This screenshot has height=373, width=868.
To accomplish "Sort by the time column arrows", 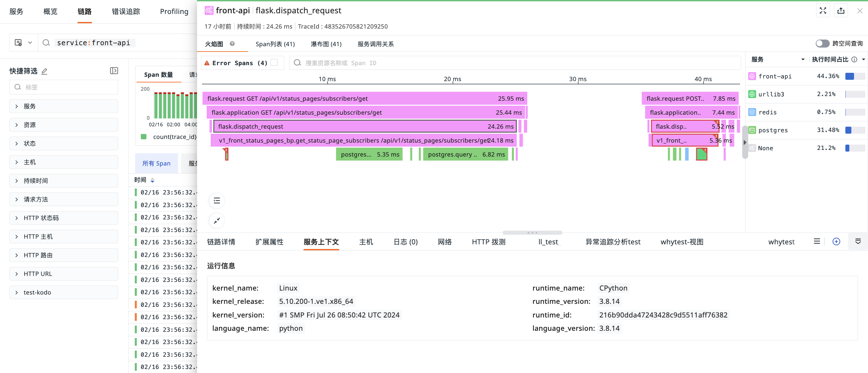I will [x=152, y=180].
